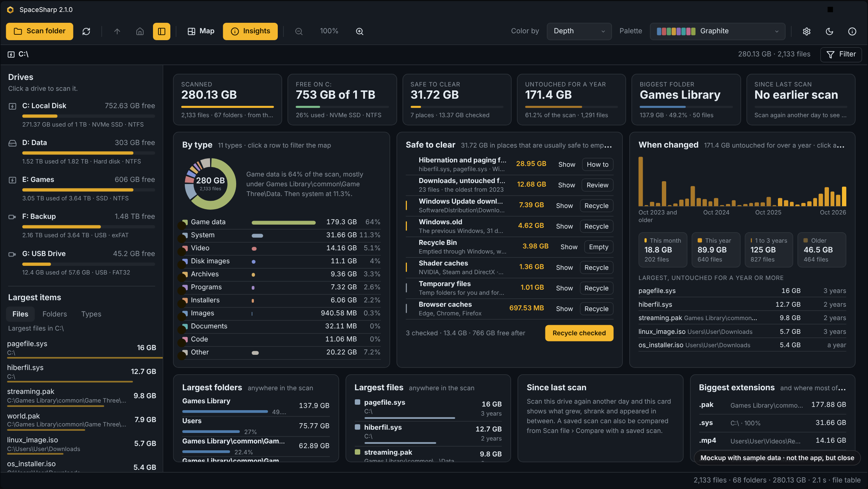
Task: Click the drive icon beside C:\ path
Action: 11,54
